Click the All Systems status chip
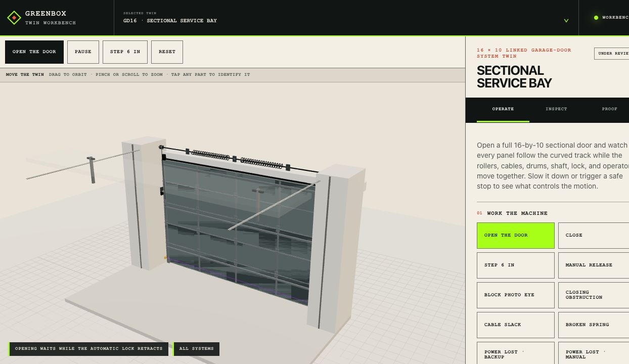Screen dimensions: 629x364 196,349
